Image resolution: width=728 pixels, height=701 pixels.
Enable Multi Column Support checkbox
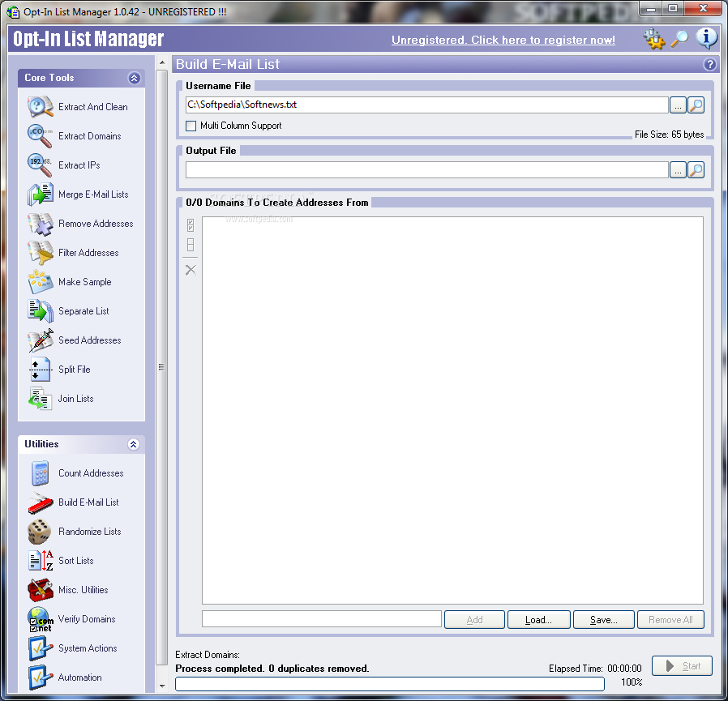[x=191, y=126]
